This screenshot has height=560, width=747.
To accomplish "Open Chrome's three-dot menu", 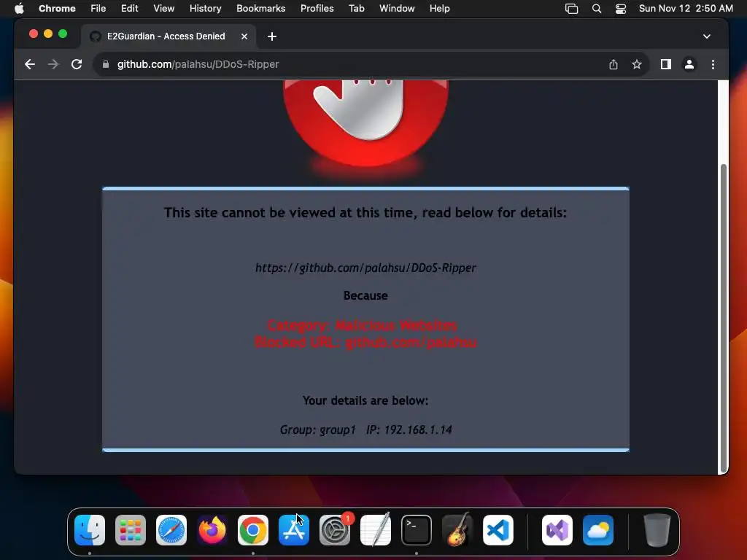I will [713, 64].
